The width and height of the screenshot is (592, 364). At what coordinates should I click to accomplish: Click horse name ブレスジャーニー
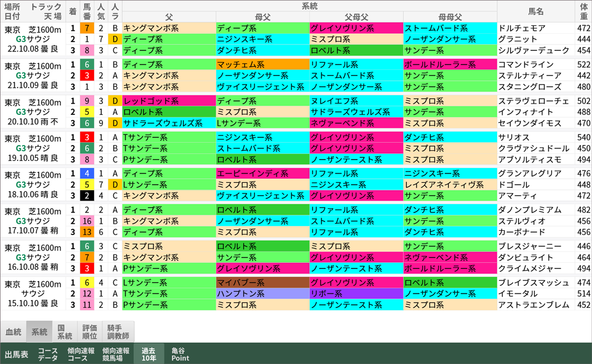tap(530, 246)
